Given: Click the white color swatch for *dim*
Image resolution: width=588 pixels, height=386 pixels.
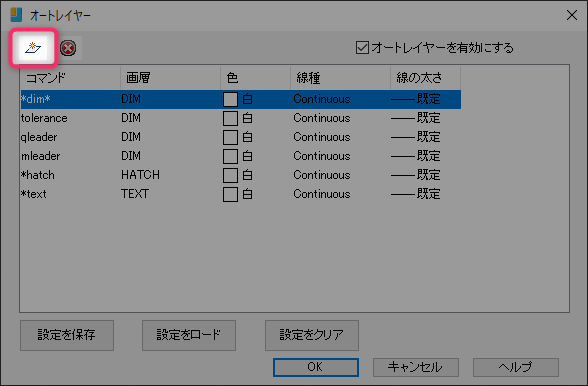Looking at the screenshot, I should click(x=230, y=99).
